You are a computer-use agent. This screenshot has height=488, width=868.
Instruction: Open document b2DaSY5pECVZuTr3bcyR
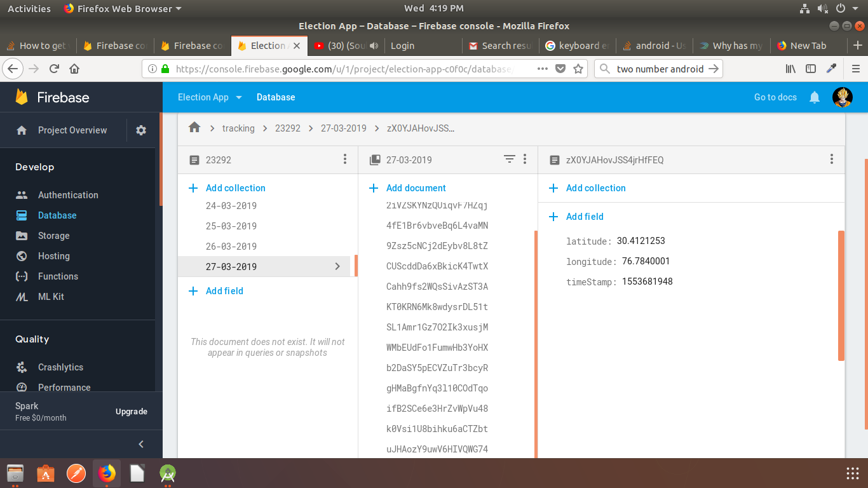[437, 368]
